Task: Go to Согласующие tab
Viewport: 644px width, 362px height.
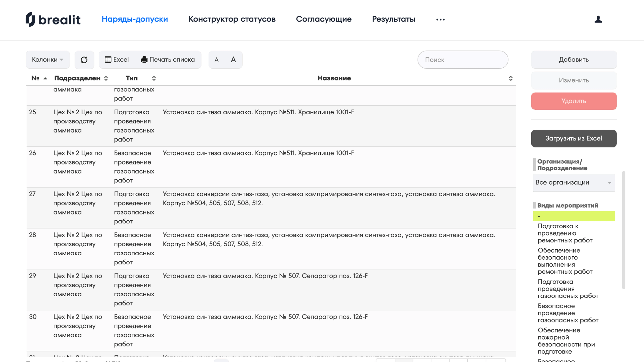Action: coord(324,19)
